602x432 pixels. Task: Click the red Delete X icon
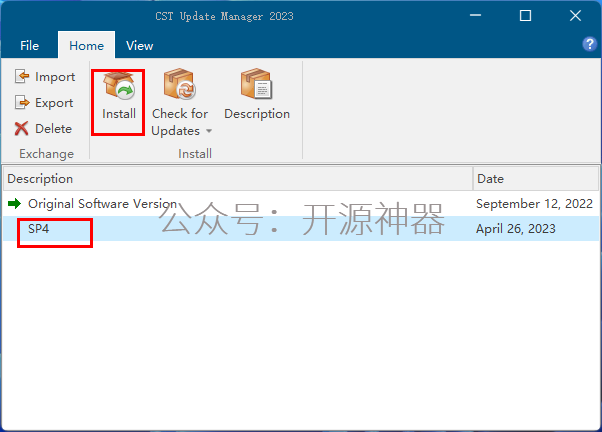pyautogui.click(x=22, y=129)
